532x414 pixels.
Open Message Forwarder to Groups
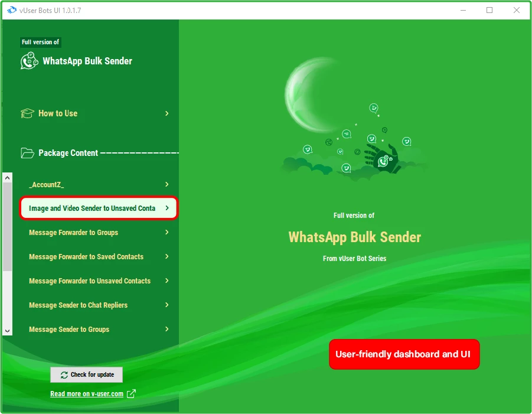[x=99, y=233]
